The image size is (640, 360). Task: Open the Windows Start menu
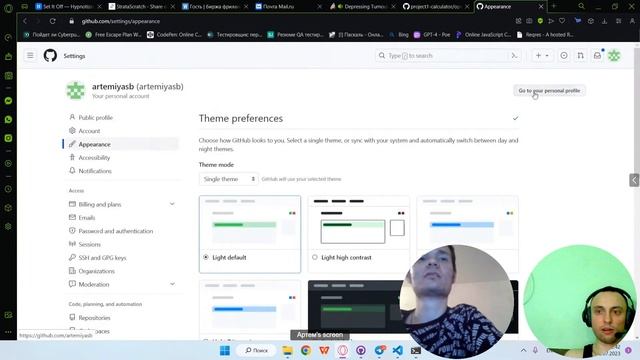click(225, 350)
